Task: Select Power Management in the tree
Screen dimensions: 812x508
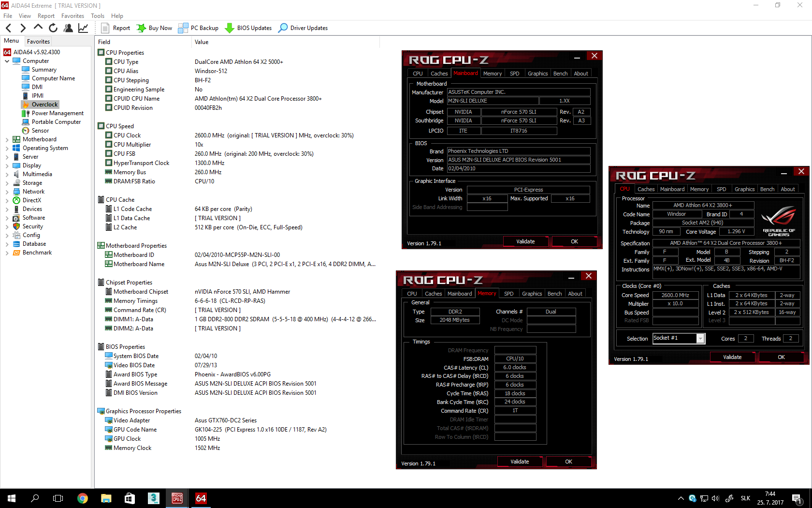Action: click(58, 113)
